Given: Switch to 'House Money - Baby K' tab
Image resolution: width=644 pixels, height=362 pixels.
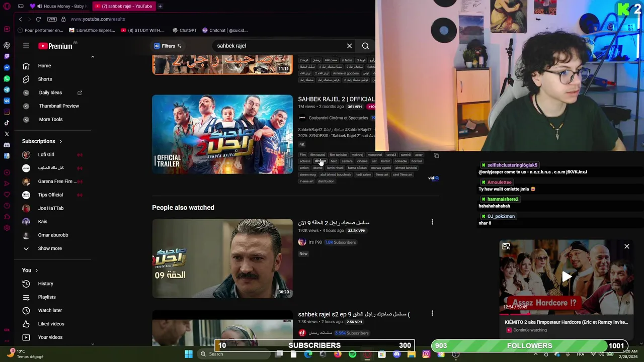Looking at the screenshot, I should click(59, 6).
